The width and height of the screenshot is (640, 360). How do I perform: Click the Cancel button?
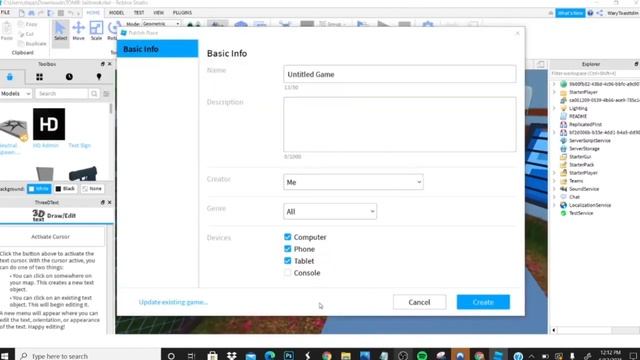point(419,302)
